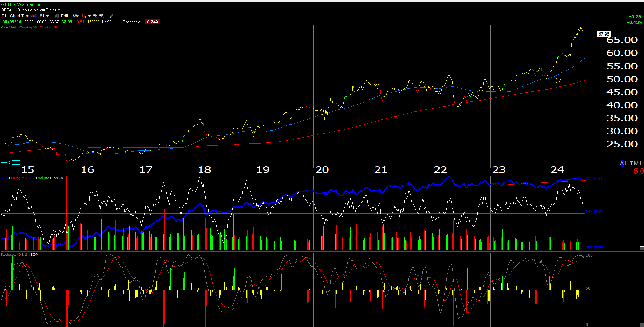Click the Optionable label

click(132, 22)
